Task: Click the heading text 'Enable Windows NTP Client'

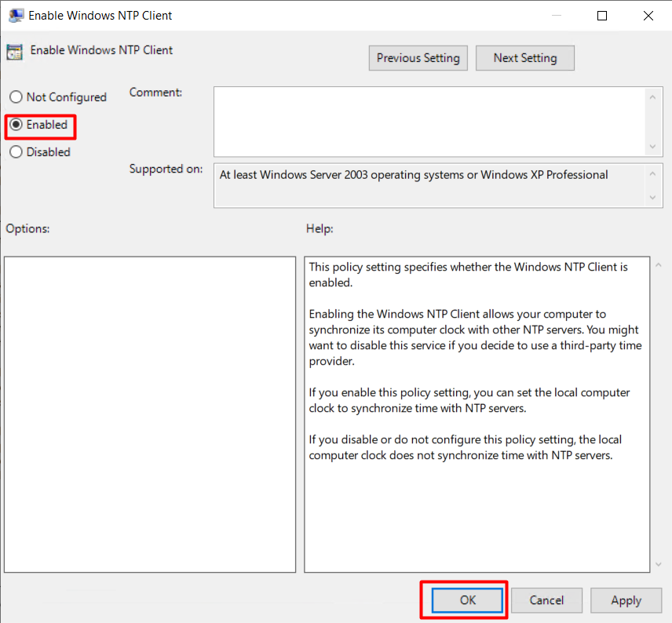Action: click(101, 50)
